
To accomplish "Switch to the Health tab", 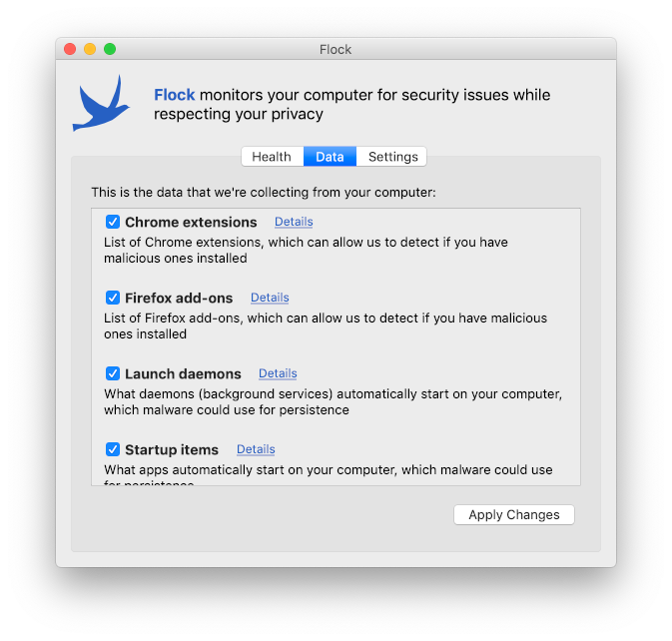I will [x=273, y=157].
